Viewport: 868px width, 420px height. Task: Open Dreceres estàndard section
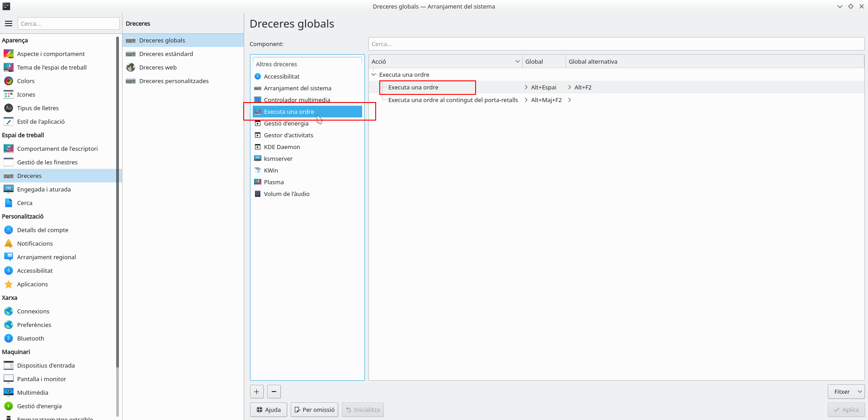point(166,54)
